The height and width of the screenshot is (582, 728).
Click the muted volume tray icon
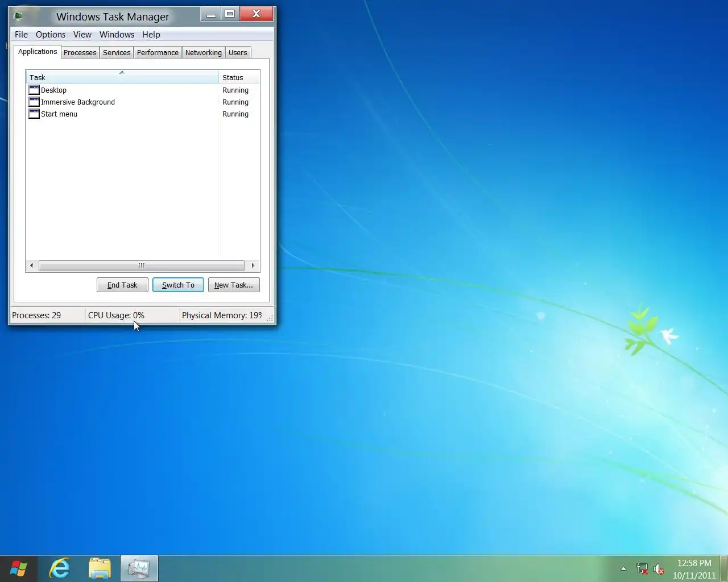[x=659, y=569]
